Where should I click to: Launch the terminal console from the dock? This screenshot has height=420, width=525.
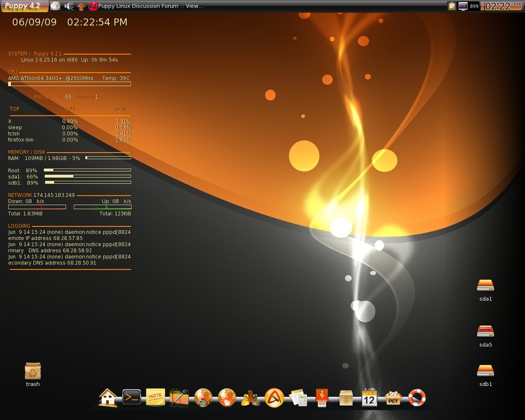click(x=132, y=397)
